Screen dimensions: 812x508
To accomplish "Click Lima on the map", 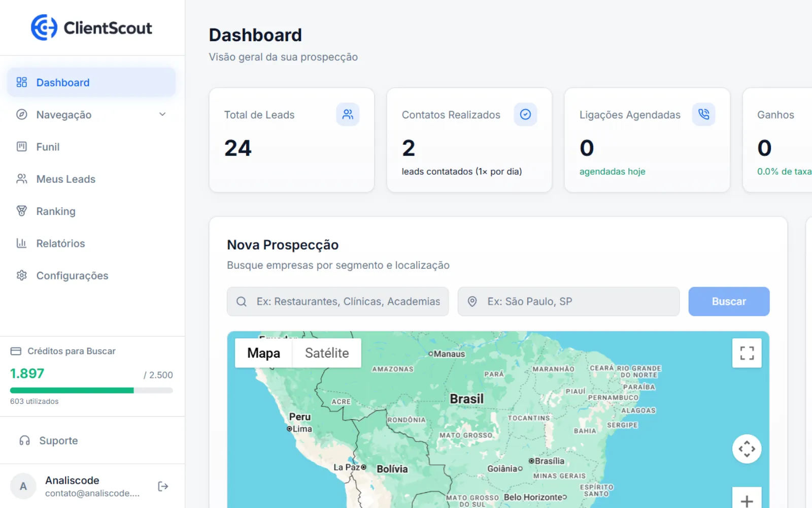I will 299,429.
